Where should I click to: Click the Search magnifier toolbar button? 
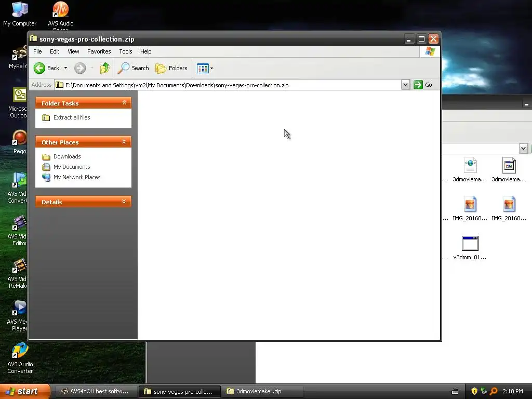[133, 68]
